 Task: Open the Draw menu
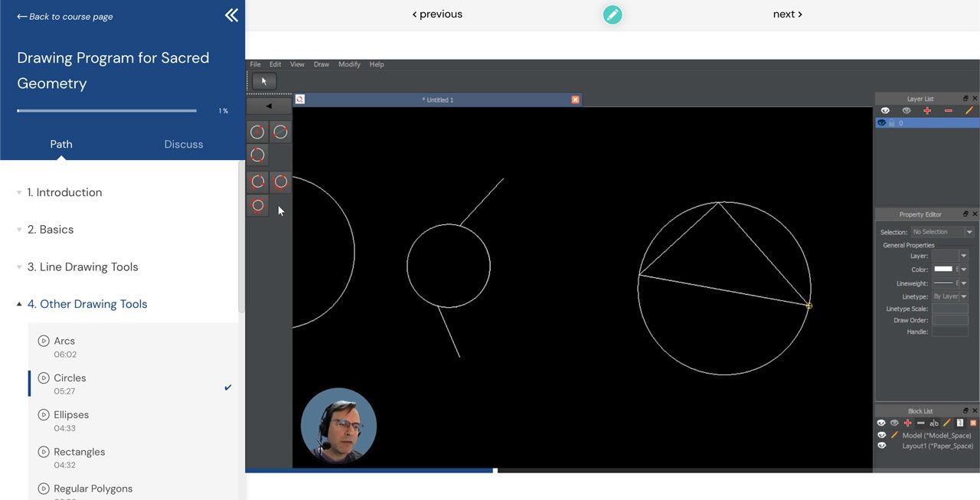click(x=322, y=64)
